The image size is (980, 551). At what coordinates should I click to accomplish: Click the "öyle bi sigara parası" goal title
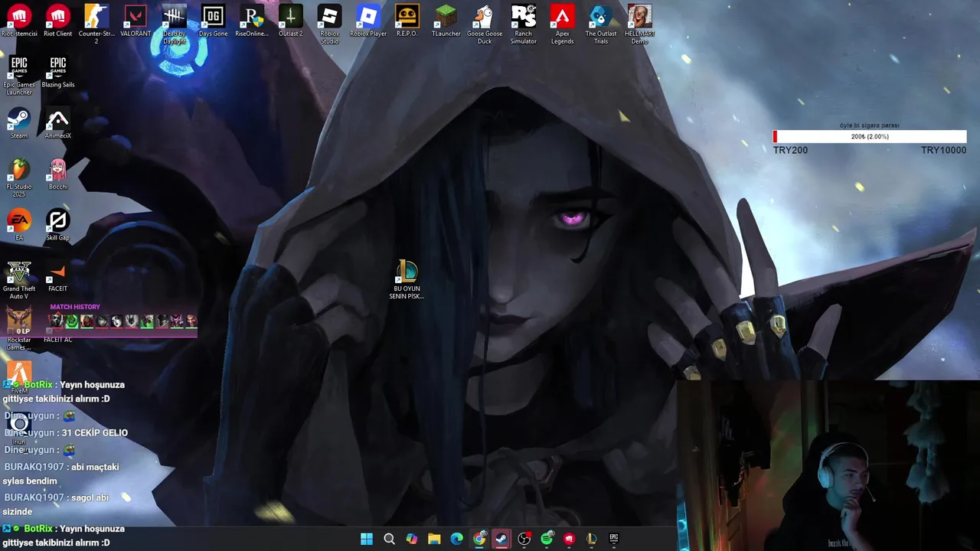pyautogui.click(x=870, y=125)
